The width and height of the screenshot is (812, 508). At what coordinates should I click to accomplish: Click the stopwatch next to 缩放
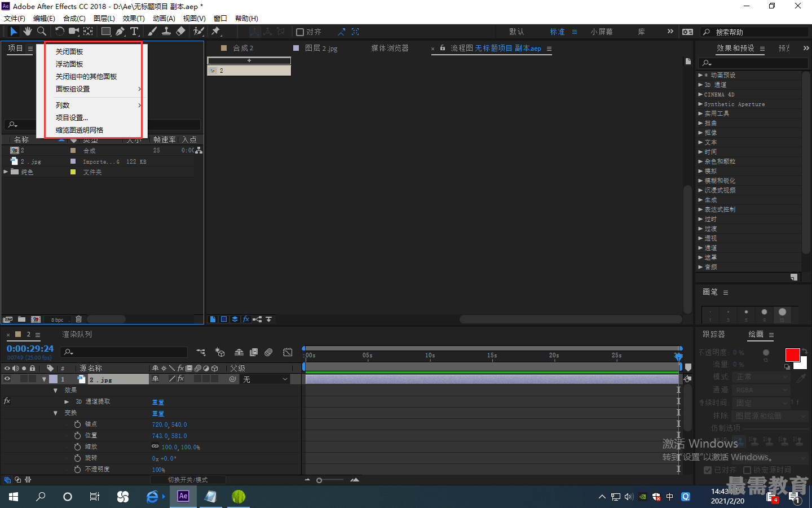click(78, 447)
